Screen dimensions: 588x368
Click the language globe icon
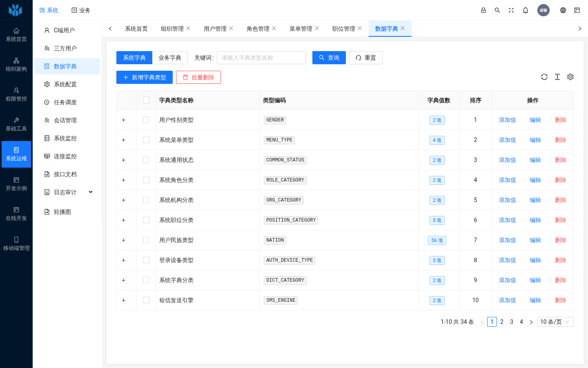click(563, 10)
